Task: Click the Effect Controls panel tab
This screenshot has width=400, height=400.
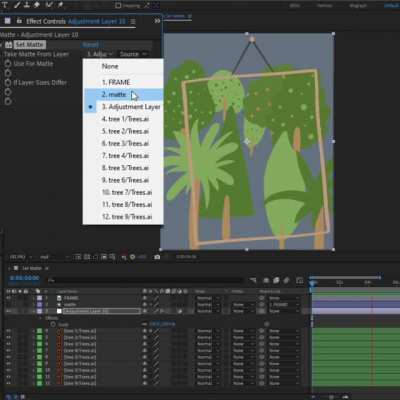Action: pyautogui.click(x=76, y=21)
